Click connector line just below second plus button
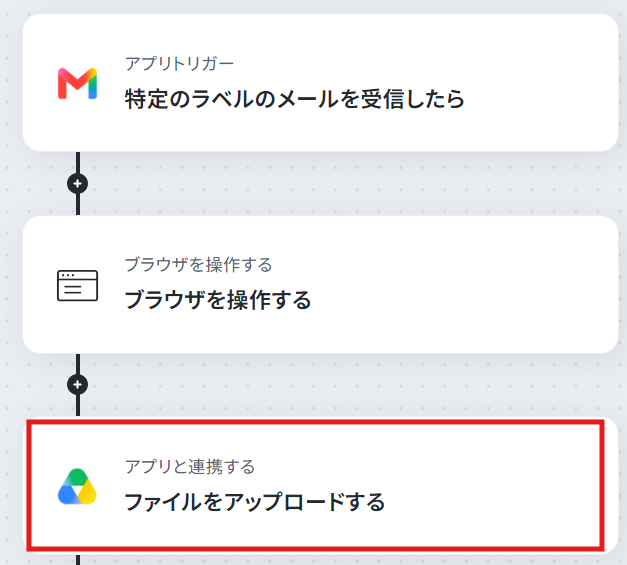This screenshot has height=565, width=627. click(78, 405)
